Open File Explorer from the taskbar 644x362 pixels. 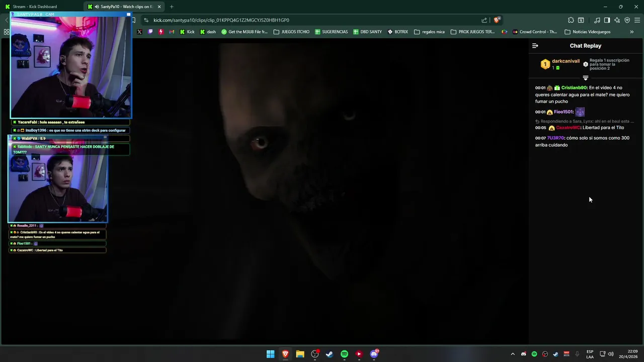click(x=300, y=354)
